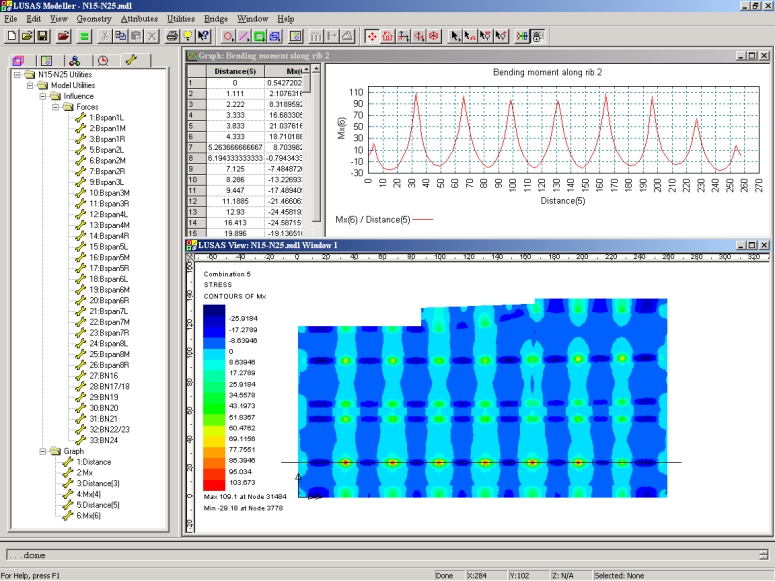Viewport: 775px width, 581px height.
Task: Switch to the Layers treeview tab
Action: point(18,61)
